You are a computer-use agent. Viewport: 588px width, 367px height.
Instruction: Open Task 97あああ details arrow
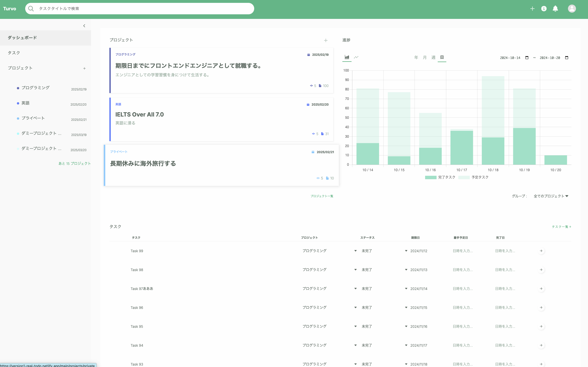[x=541, y=289]
